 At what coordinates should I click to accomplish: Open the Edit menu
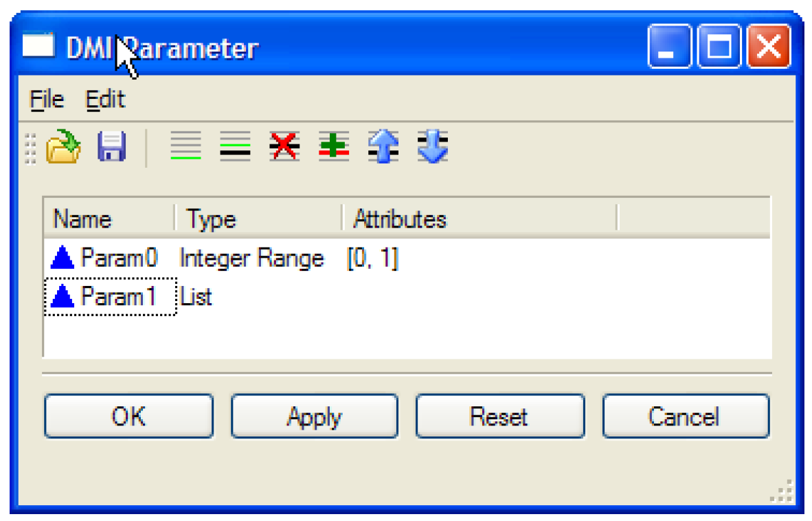click(x=105, y=100)
